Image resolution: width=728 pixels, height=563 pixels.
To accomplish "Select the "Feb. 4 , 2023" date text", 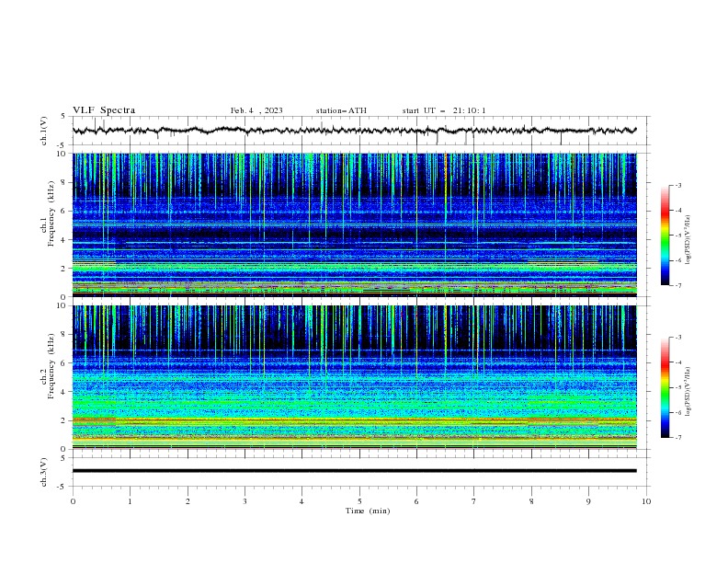I will click(256, 110).
